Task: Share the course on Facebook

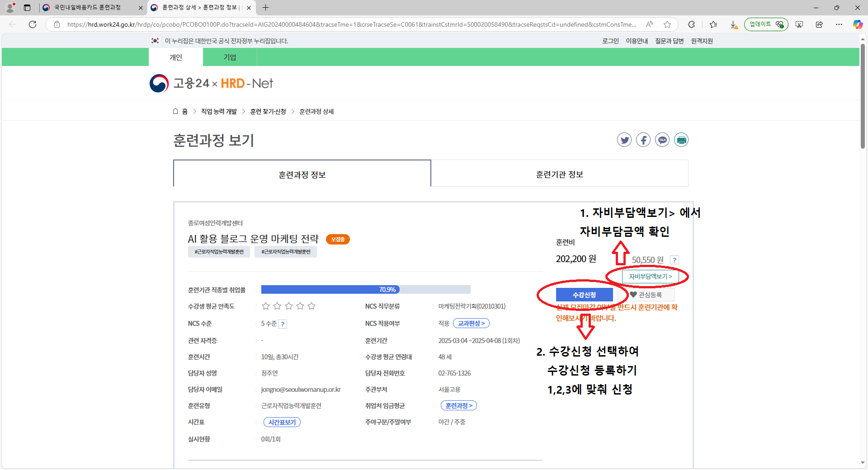Action: click(x=643, y=140)
